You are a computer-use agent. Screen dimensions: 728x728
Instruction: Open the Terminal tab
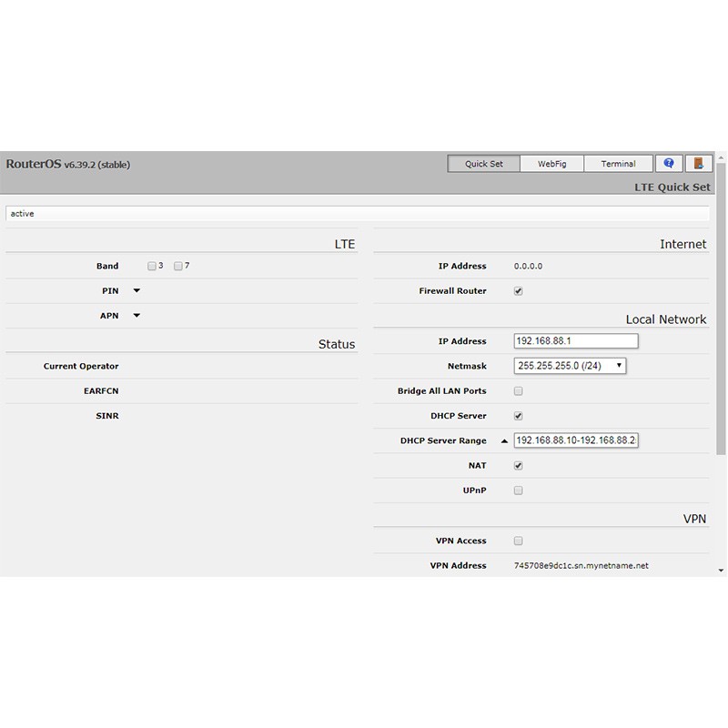point(618,164)
